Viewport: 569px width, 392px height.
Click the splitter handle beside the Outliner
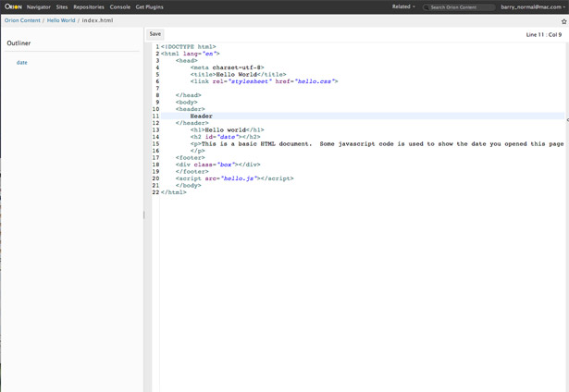point(143,215)
